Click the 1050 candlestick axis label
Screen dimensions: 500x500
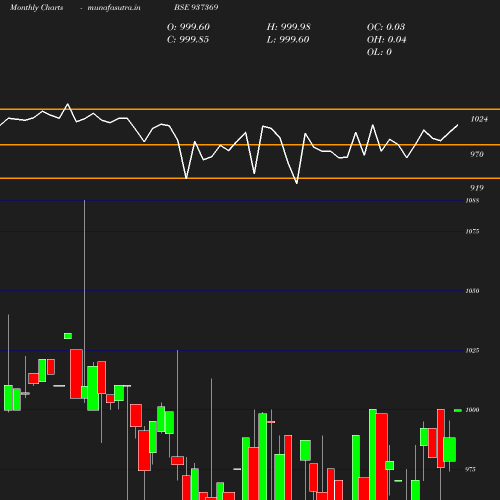[472, 291]
